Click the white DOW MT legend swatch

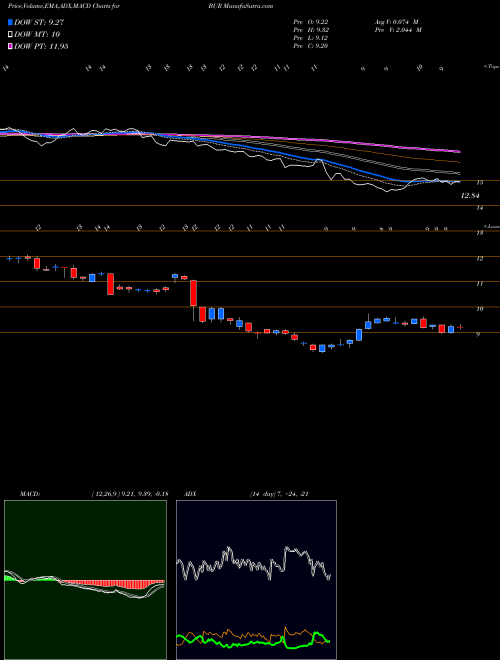click(11, 35)
